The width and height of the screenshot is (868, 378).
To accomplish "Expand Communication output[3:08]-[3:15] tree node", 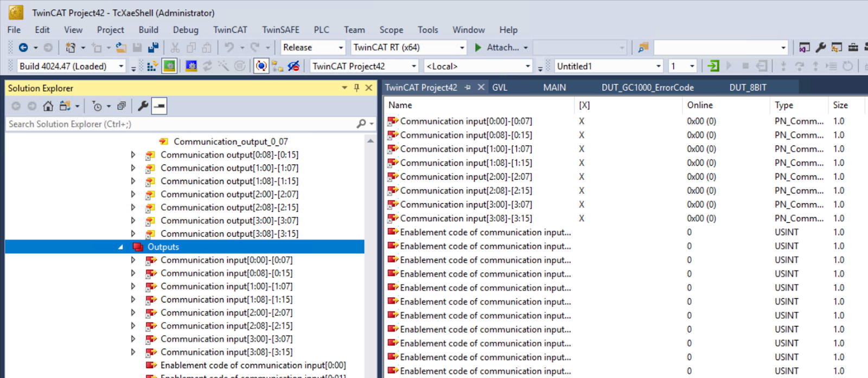I will click(133, 234).
